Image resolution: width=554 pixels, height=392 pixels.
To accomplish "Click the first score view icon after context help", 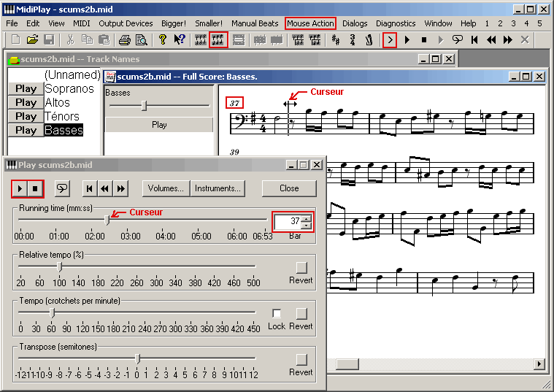I will coord(201,39).
